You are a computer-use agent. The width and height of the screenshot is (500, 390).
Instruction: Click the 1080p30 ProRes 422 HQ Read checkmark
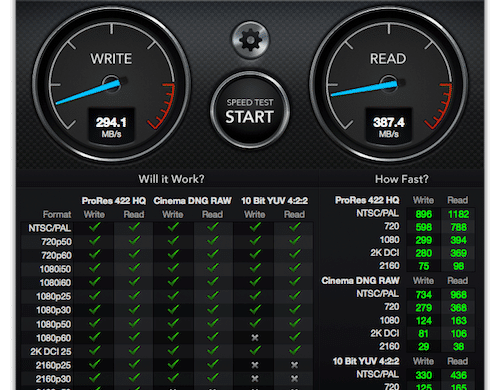tap(134, 309)
